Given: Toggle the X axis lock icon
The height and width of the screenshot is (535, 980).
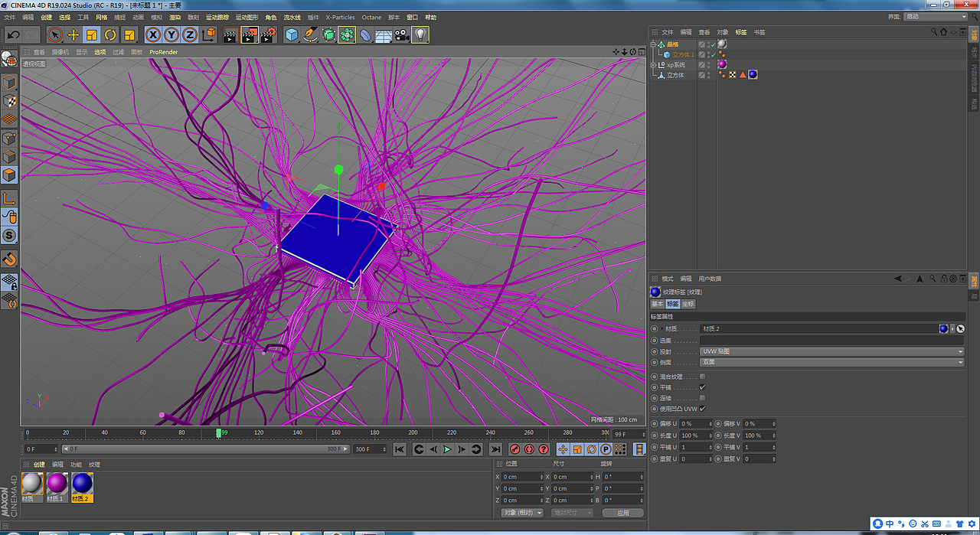Looking at the screenshot, I should pos(153,34).
